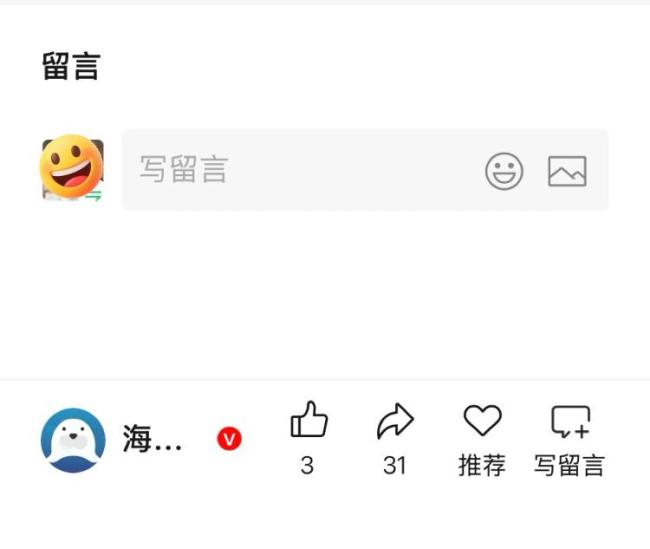650x549 pixels.
Task: Tap green switch arrows on user avatar
Action: [x=95, y=195]
